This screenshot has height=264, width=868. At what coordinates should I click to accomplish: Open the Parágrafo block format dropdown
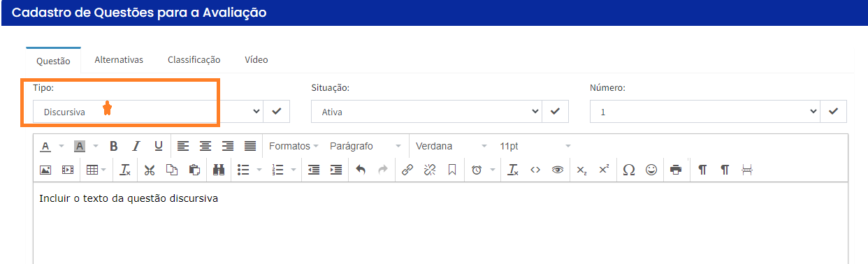coord(365,146)
